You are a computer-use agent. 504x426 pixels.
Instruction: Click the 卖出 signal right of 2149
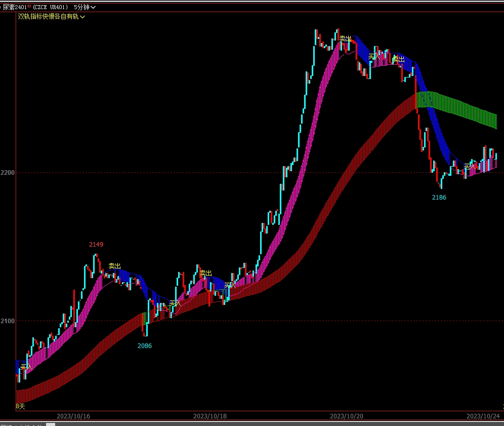click(x=115, y=266)
